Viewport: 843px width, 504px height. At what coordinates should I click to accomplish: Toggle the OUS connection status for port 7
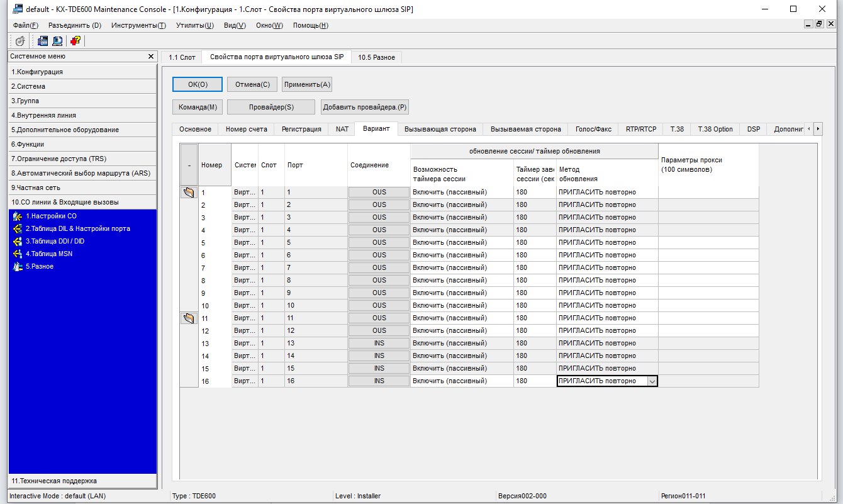coord(379,267)
